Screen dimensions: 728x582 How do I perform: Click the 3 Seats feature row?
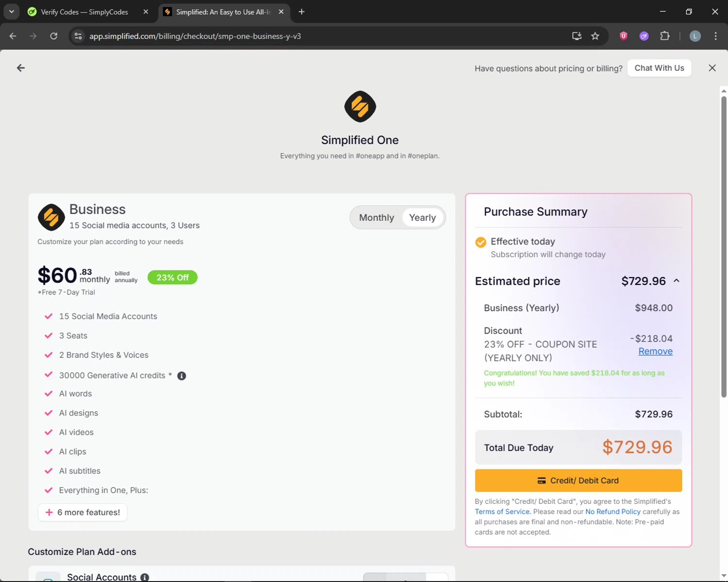pyautogui.click(x=73, y=336)
